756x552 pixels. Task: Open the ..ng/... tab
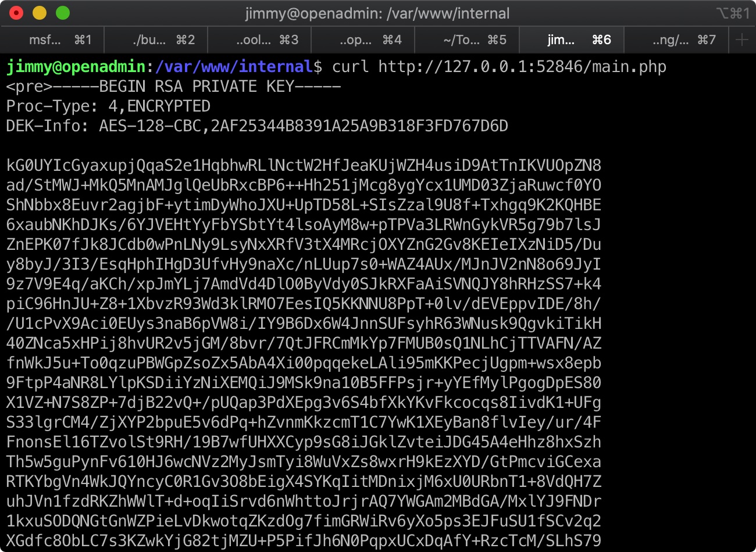coord(676,40)
